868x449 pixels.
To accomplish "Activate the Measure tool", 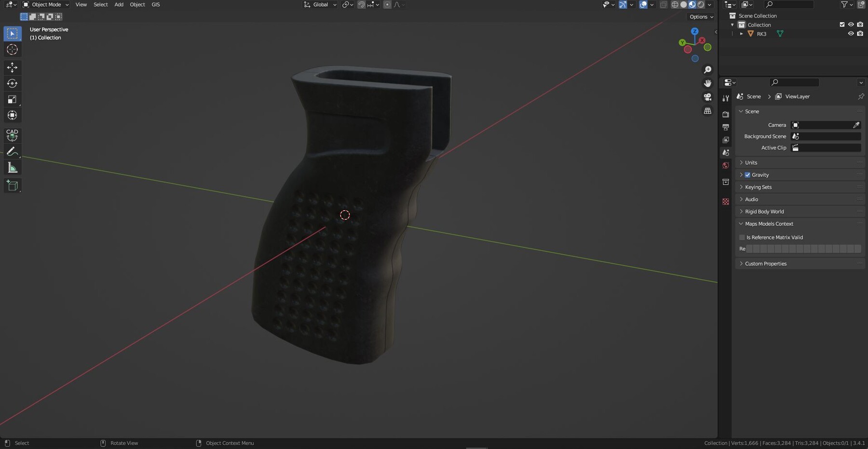I will point(12,167).
